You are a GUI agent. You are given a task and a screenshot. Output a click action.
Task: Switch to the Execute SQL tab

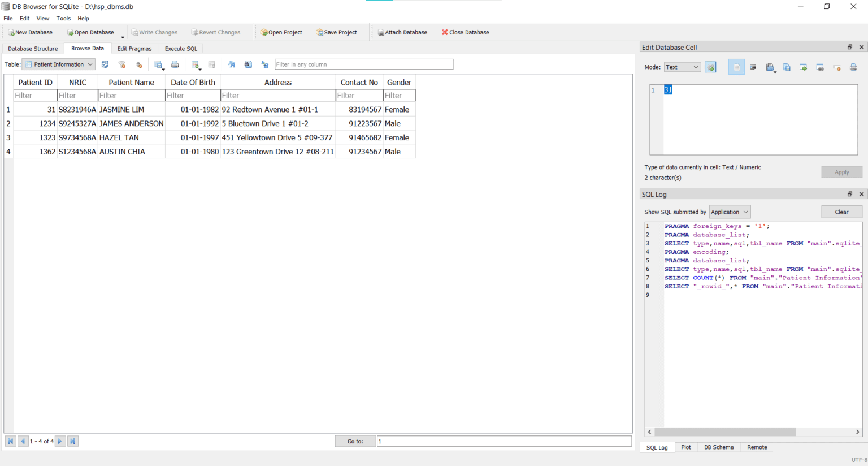coord(180,49)
